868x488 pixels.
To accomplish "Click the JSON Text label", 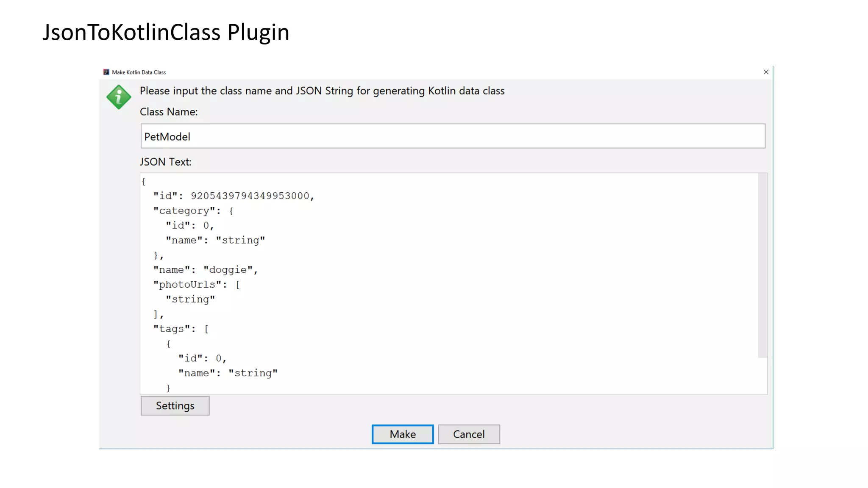I will tap(166, 162).
